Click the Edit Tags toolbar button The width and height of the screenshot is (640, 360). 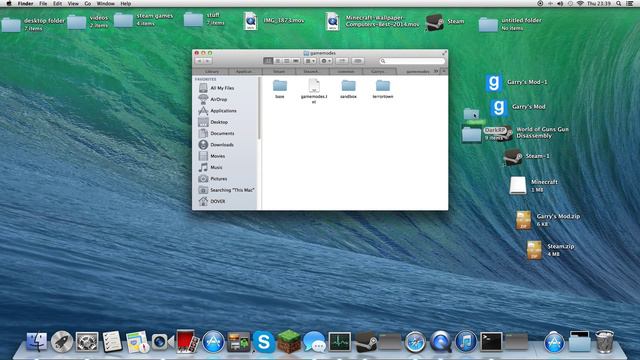coord(358,61)
